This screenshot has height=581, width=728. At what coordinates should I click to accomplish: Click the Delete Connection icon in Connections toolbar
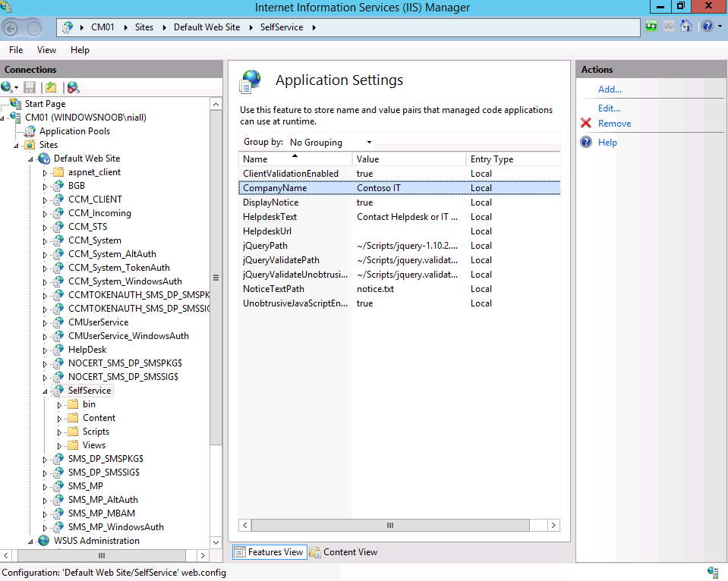click(x=73, y=86)
